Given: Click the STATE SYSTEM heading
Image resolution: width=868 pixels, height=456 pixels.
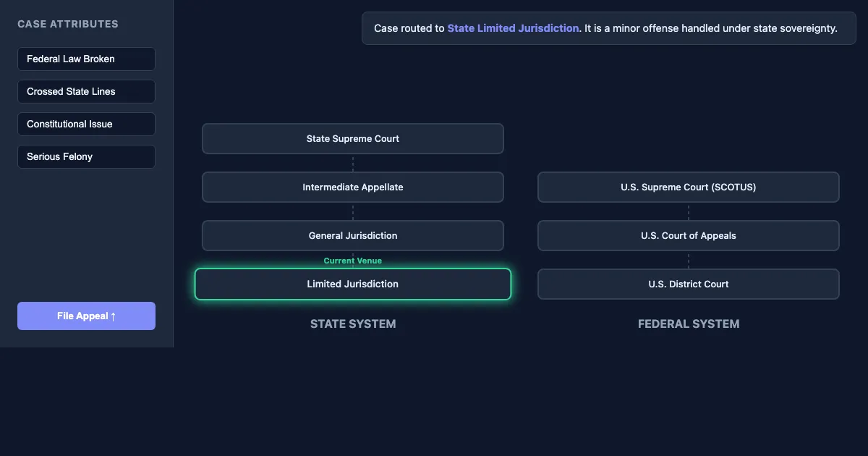Looking at the screenshot, I should point(353,324).
